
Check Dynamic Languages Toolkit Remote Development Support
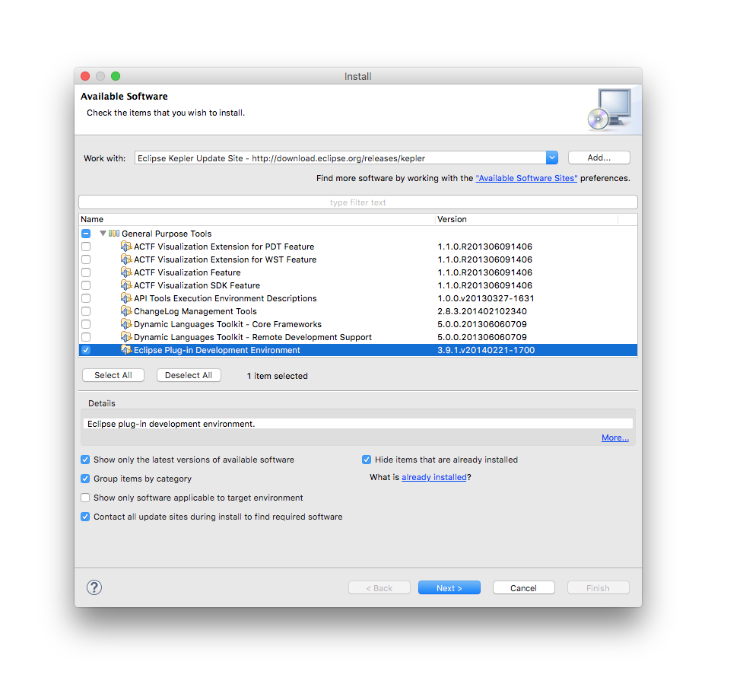(86, 337)
